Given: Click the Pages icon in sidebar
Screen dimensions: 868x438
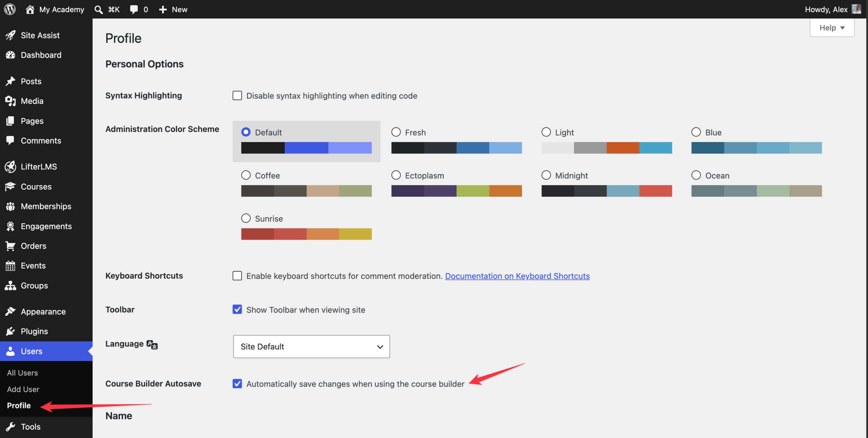Looking at the screenshot, I should click(11, 121).
